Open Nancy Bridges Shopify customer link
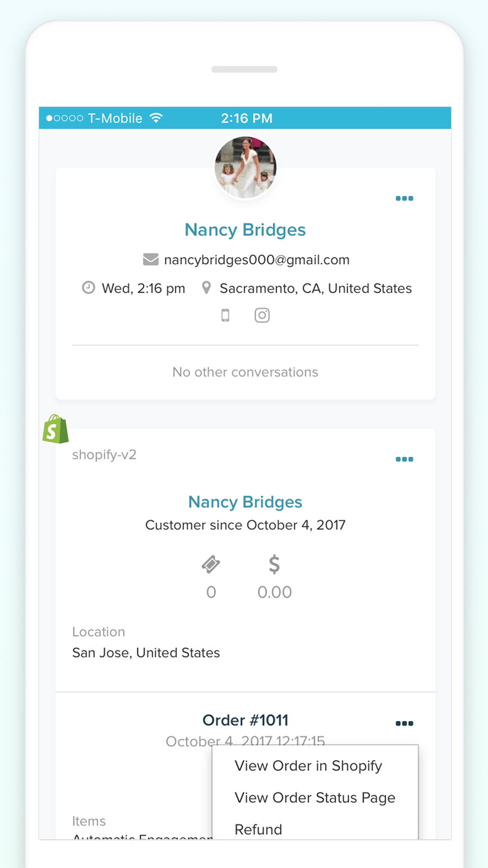Viewport: 488px width, 868px height. click(x=245, y=502)
